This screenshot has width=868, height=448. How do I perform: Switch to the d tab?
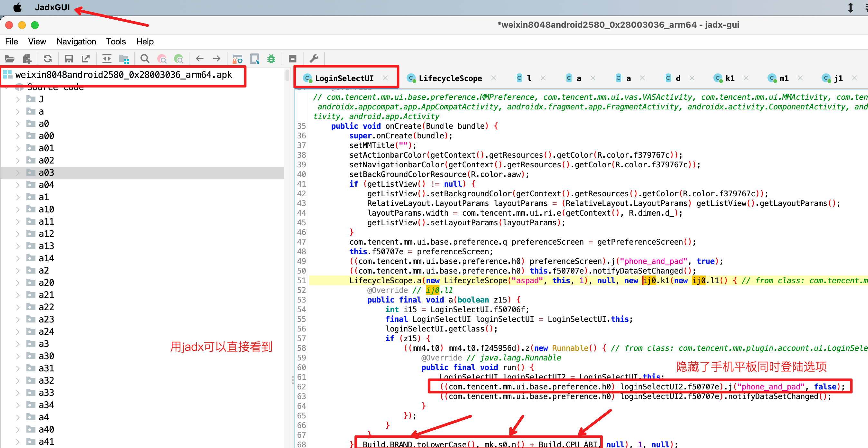pyautogui.click(x=677, y=78)
